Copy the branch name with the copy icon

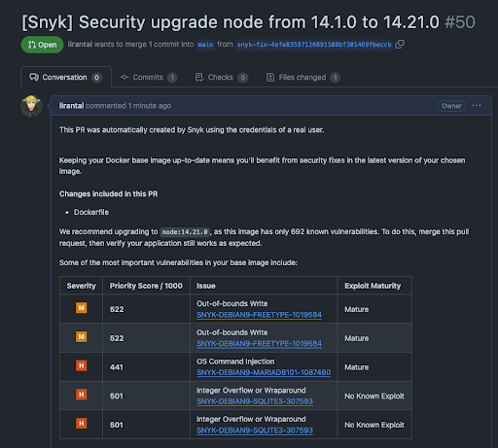coord(400,44)
